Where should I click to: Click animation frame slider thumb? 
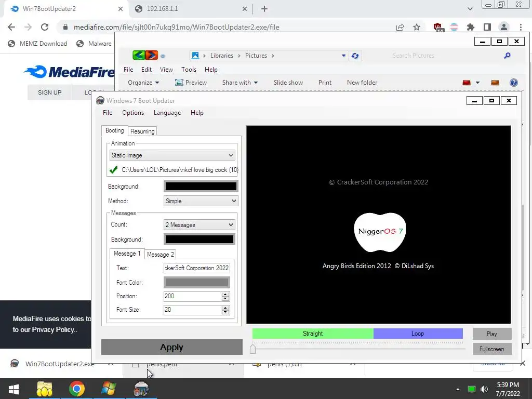(x=253, y=349)
